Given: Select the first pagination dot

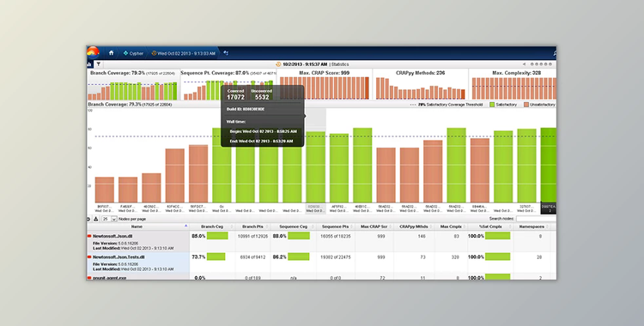Looking at the screenshot, I should tap(532, 64).
